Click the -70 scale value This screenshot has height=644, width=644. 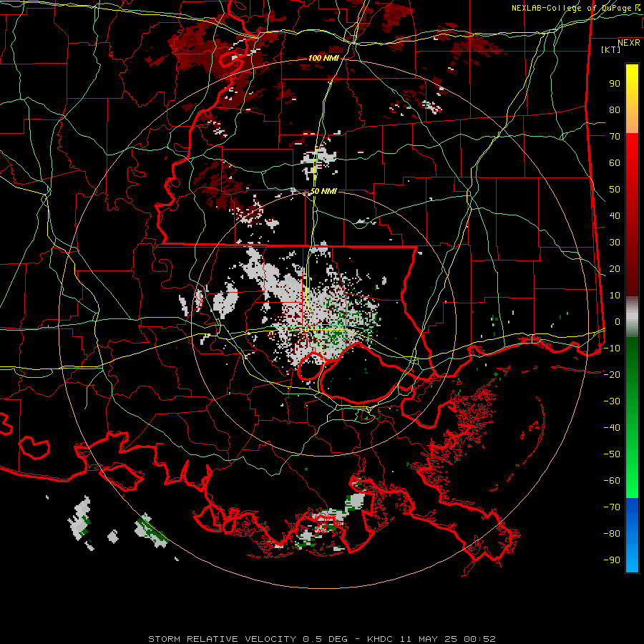612,507
